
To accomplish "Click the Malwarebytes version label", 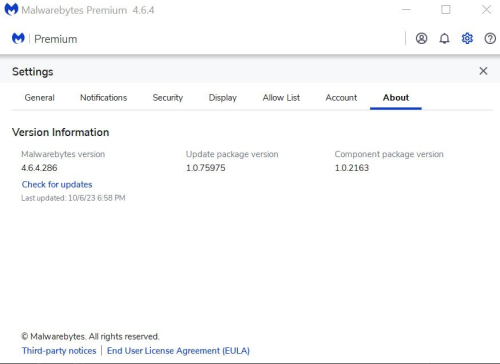I will coord(63,154).
